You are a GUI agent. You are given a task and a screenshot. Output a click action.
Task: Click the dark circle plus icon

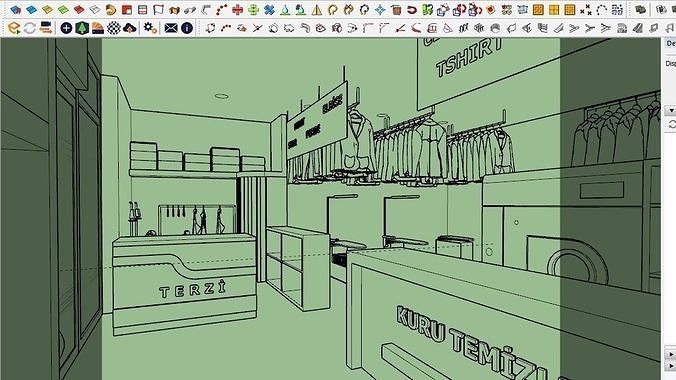pos(66,28)
